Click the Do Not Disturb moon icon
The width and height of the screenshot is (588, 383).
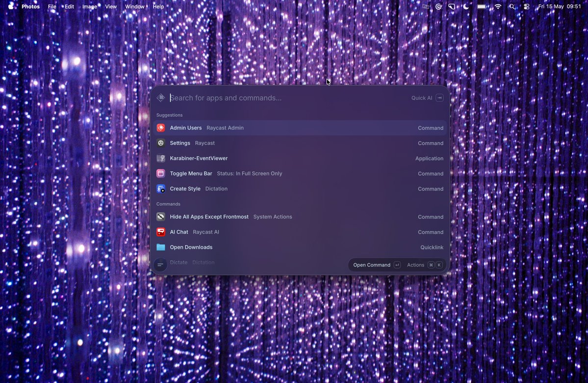[466, 6]
